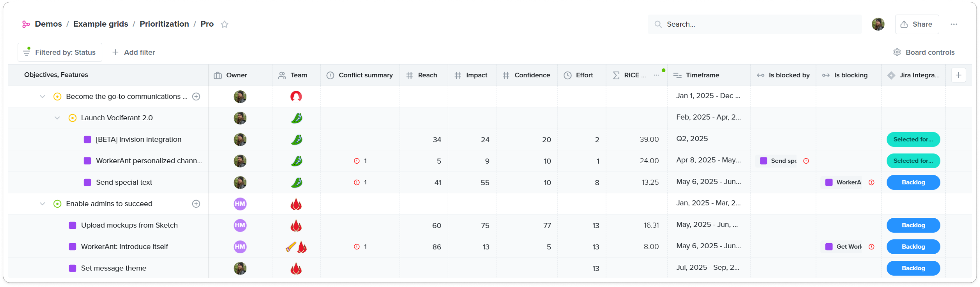The width and height of the screenshot is (980, 287).
Task: Open Selected for status on BETA Invision row
Action: point(913,140)
